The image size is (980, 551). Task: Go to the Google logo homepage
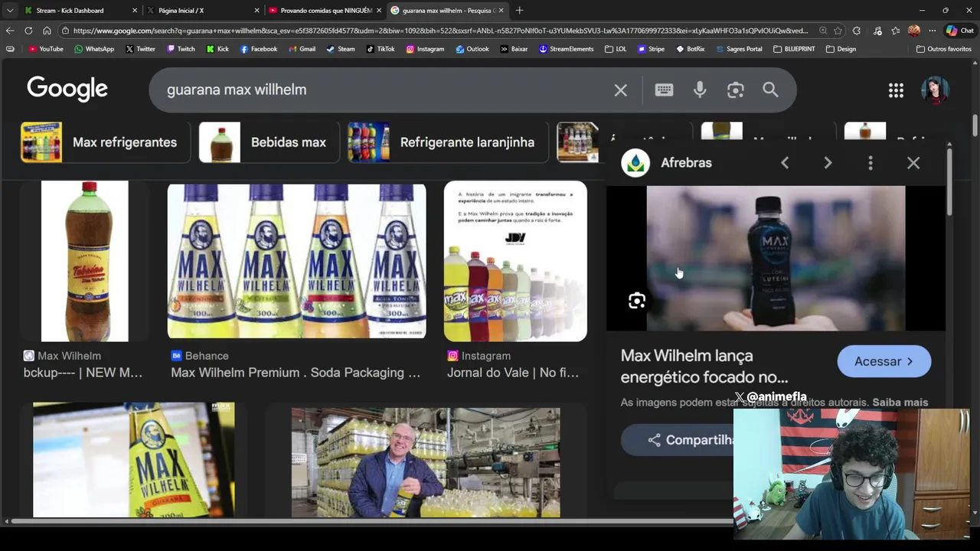tap(67, 89)
